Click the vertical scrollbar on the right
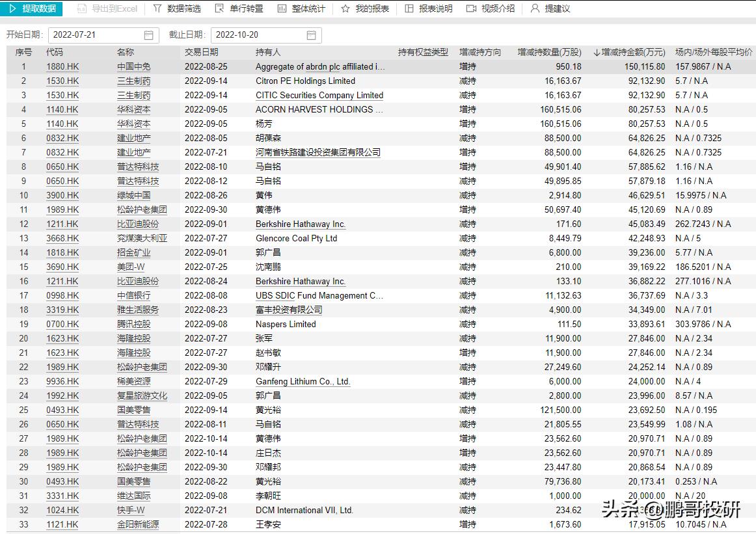756x534 pixels. [752, 260]
